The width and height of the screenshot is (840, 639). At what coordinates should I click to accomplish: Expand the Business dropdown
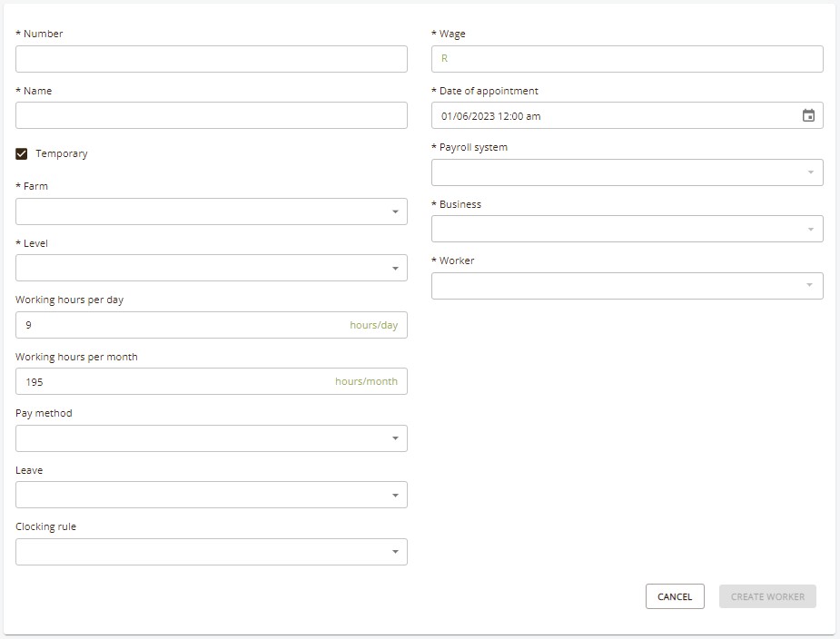point(628,230)
